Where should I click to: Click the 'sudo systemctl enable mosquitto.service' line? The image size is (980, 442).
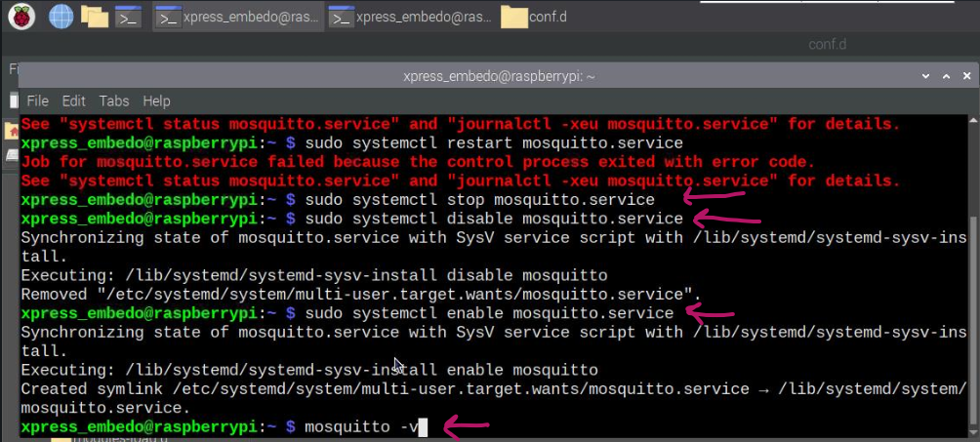tap(347, 312)
